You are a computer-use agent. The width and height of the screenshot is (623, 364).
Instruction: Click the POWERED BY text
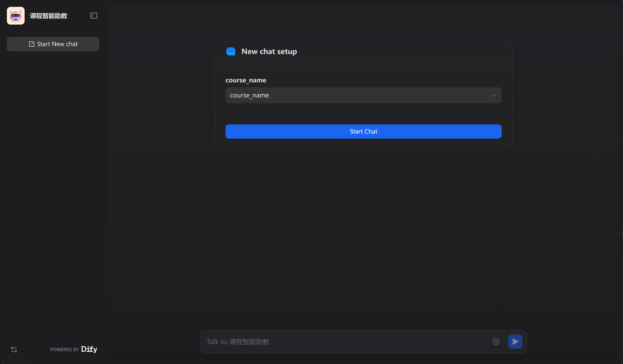tap(64, 349)
